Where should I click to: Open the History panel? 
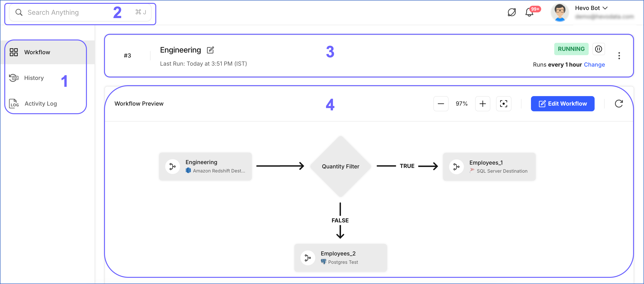tap(34, 78)
